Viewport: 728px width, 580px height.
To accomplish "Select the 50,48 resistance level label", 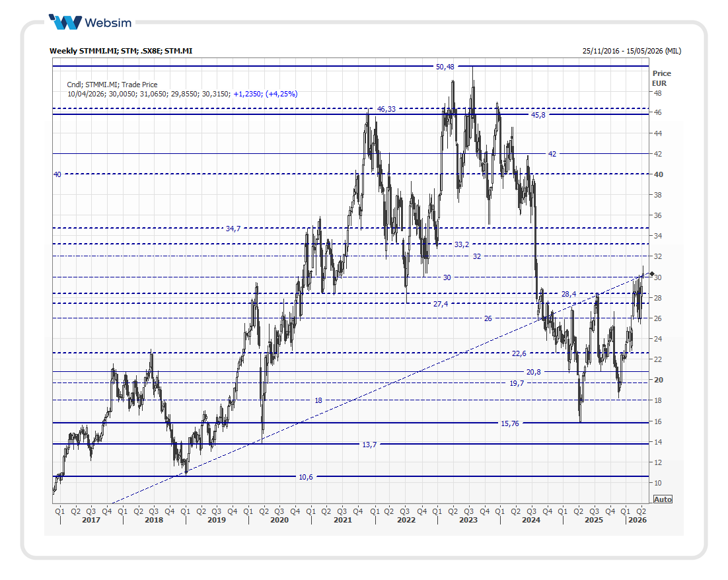I will pos(445,67).
